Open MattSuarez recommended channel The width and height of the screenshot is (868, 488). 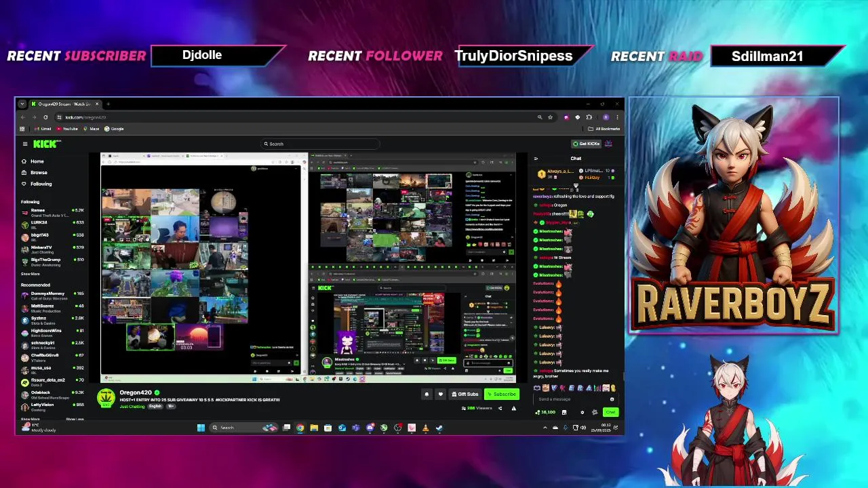click(x=53, y=308)
